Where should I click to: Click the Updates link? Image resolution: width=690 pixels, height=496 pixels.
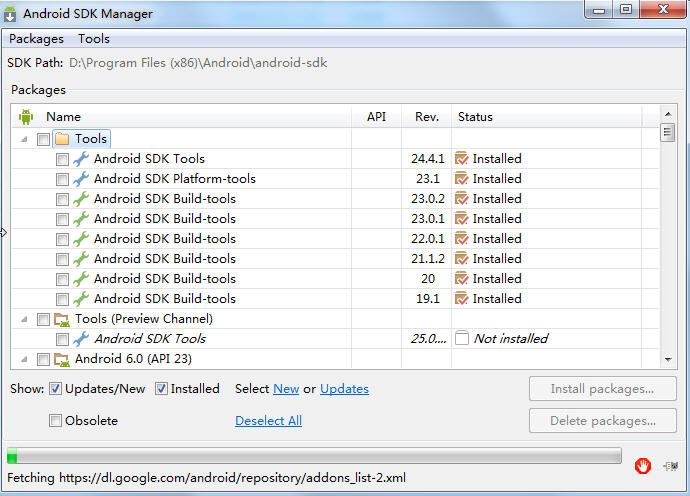(344, 389)
